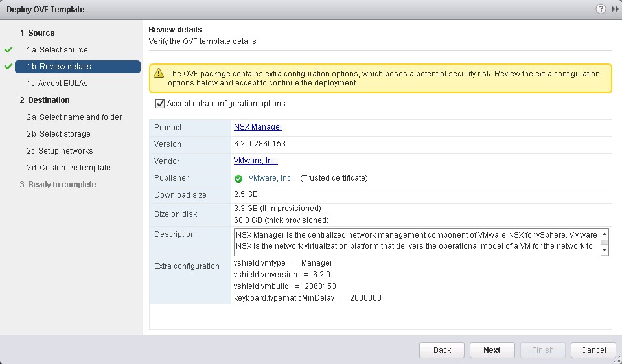Image resolution: width=622 pixels, height=364 pixels.
Task: Toggle Accept extra configuration options checkbox
Action: [160, 104]
